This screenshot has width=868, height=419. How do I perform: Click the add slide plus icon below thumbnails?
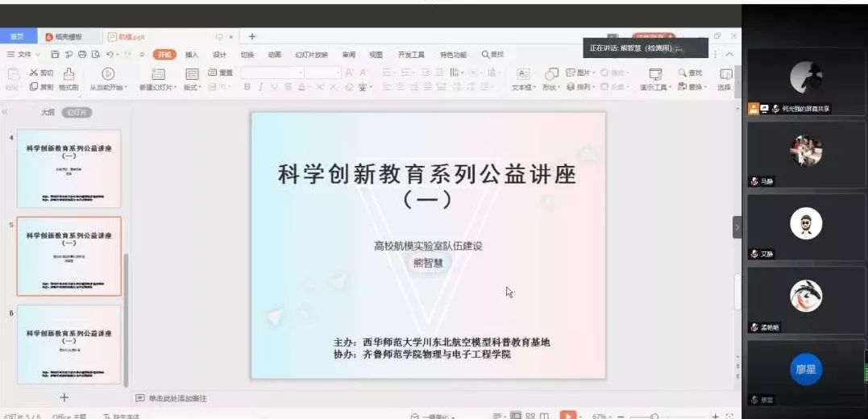pyautogui.click(x=64, y=397)
